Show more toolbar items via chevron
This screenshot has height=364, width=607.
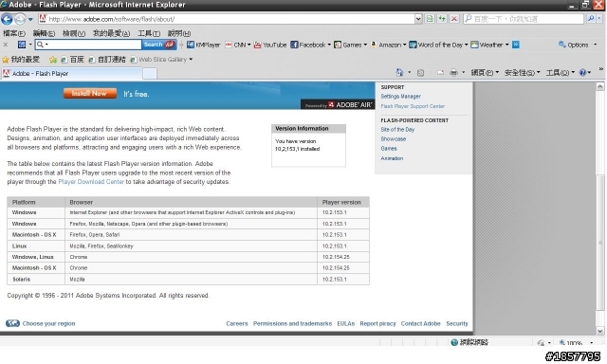516,45
